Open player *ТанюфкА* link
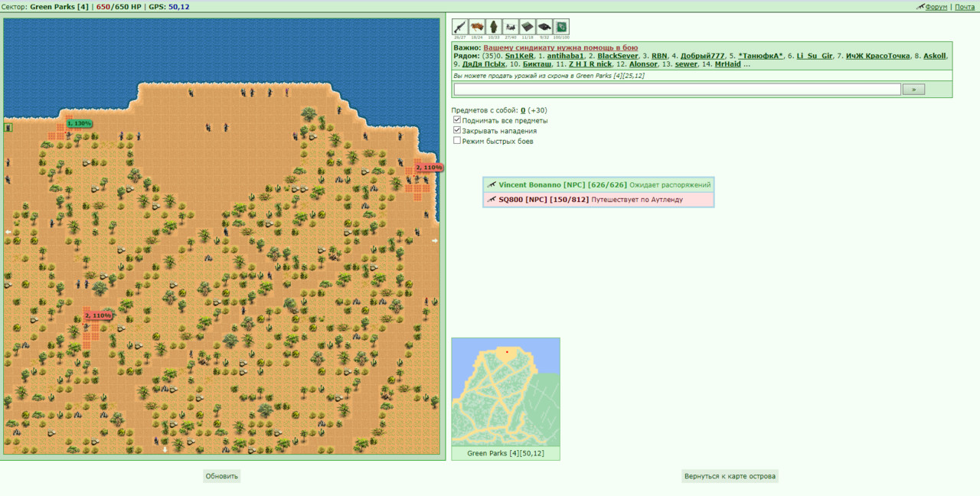This screenshot has height=496, width=980. click(x=761, y=56)
